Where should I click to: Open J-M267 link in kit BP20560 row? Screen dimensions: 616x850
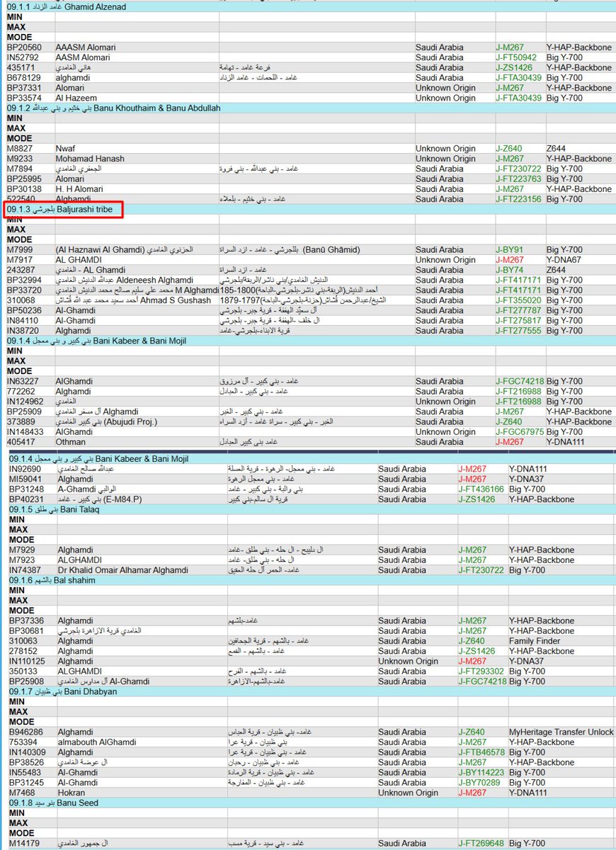[x=510, y=47]
